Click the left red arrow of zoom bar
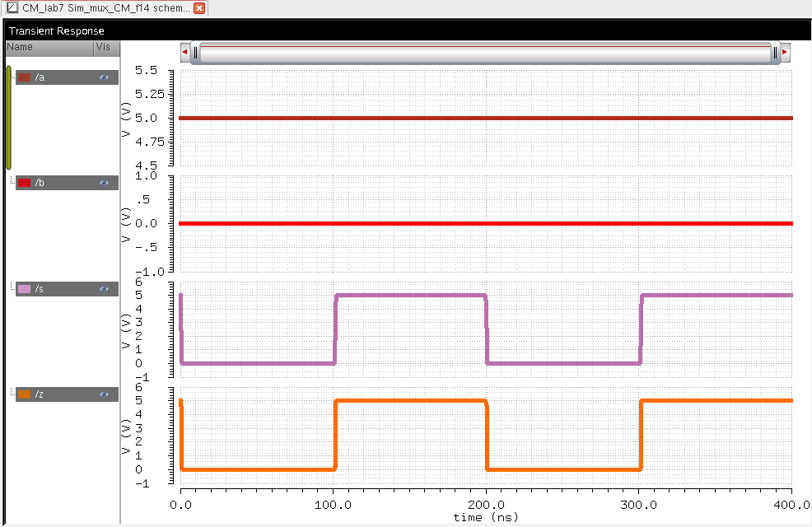Viewport: 812px width, 527px height. click(x=184, y=52)
